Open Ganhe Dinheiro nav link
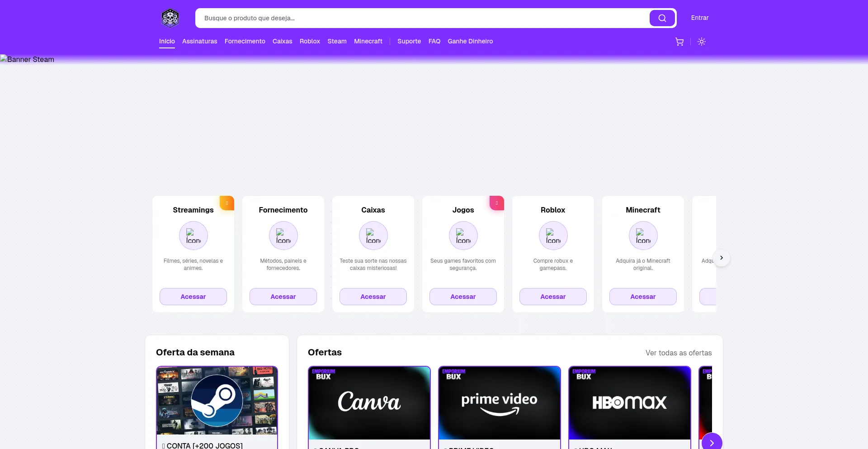This screenshot has width=868, height=449. (470, 41)
